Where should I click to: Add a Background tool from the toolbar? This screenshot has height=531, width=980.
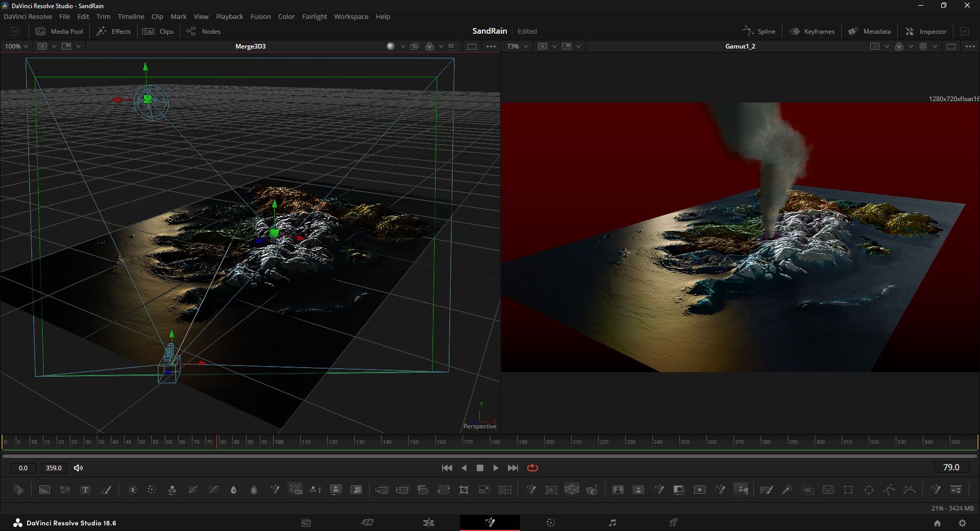pyautogui.click(x=44, y=490)
